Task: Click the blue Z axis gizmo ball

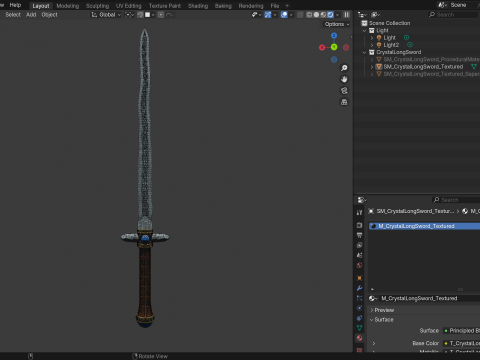Action: [334, 36]
